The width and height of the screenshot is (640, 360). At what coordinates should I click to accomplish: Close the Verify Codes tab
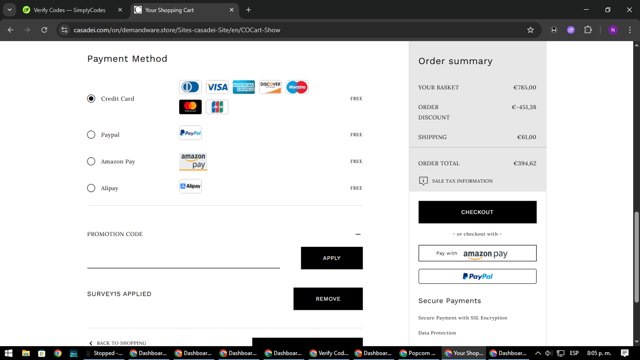click(x=120, y=10)
